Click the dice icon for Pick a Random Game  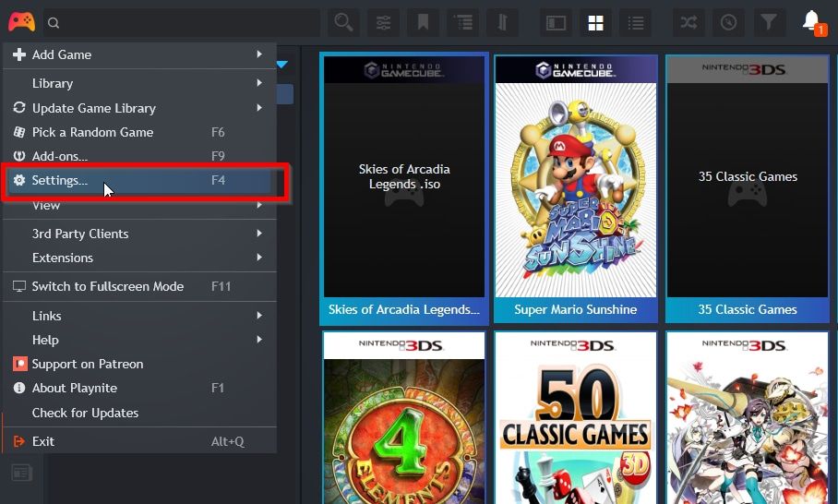19,132
